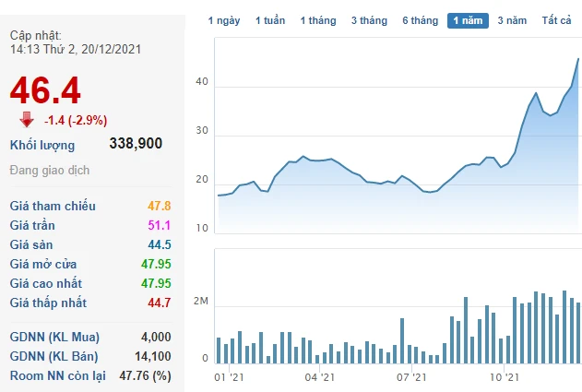The image size is (582, 392).
Task: Click the "GDNN (KL Bán)" label
Action: pos(54,356)
